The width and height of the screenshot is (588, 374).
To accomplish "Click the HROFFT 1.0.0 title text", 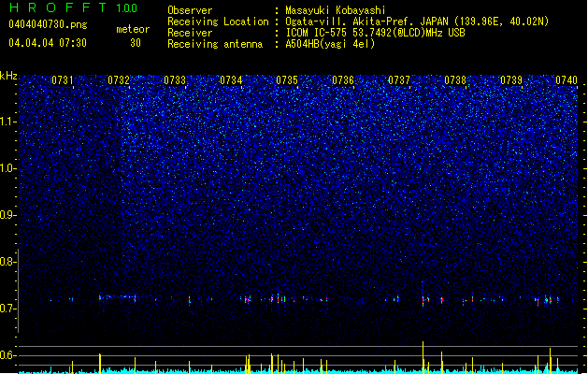I will point(74,7).
